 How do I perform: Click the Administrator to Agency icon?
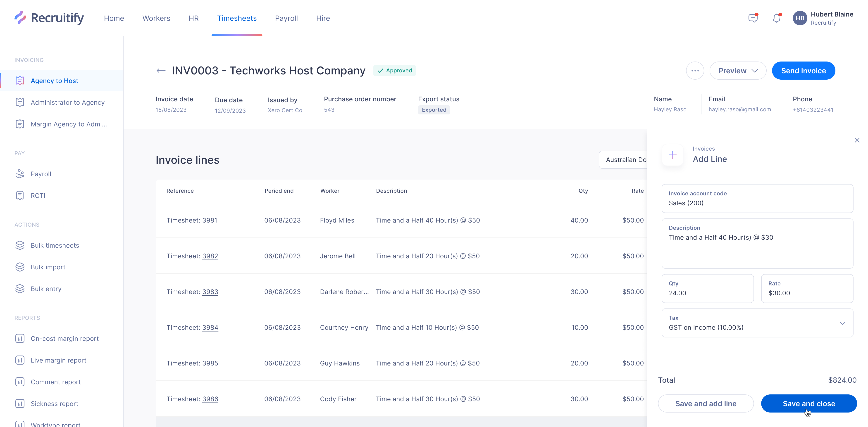20,102
